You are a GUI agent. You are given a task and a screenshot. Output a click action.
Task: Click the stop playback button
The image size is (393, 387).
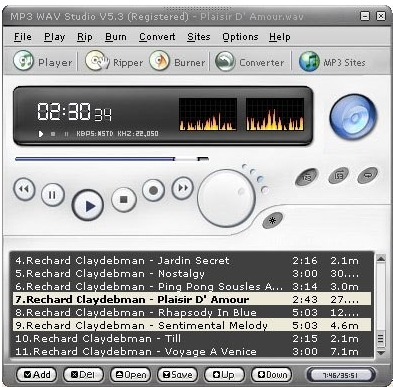pyautogui.click(x=124, y=199)
